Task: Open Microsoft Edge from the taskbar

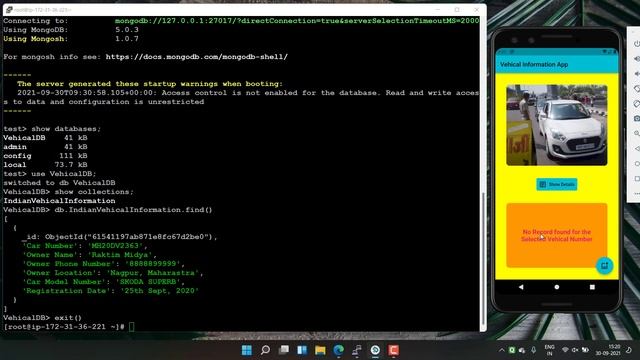Action: point(339,350)
